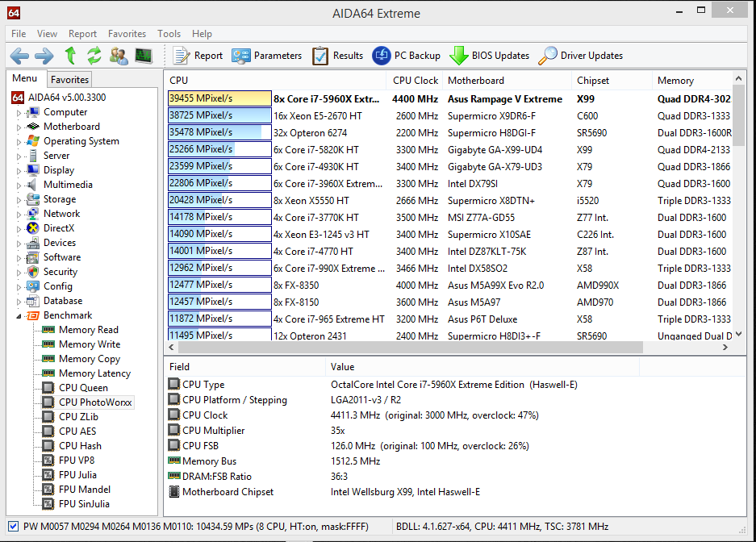The image size is (756, 542).
Task: Click the Operating System Windows-flag icon
Action: (33, 141)
